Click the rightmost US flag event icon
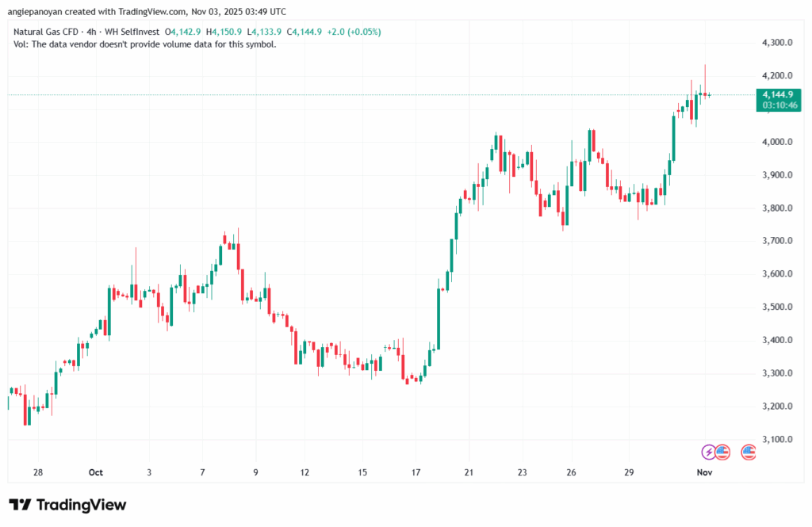The height and width of the screenshot is (527, 812). 749,452
